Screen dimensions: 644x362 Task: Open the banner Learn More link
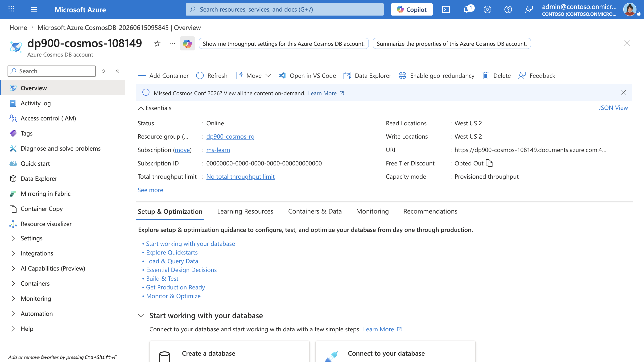[x=326, y=93]
